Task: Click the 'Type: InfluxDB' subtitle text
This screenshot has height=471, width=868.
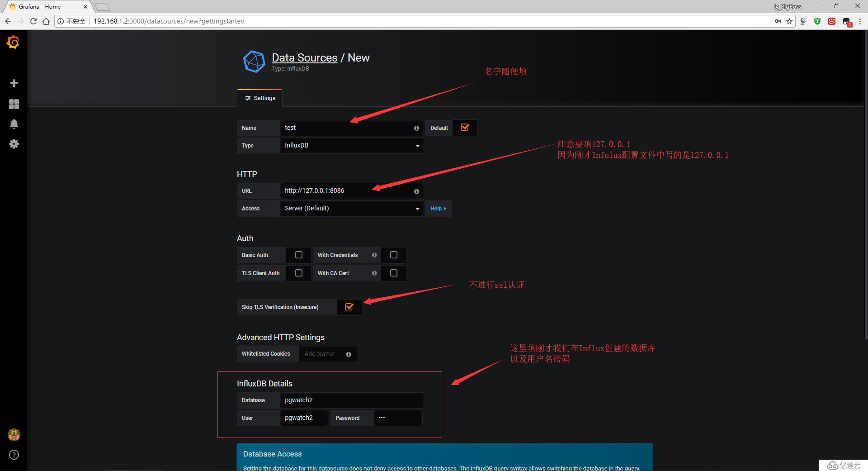Action: [290, 69]
